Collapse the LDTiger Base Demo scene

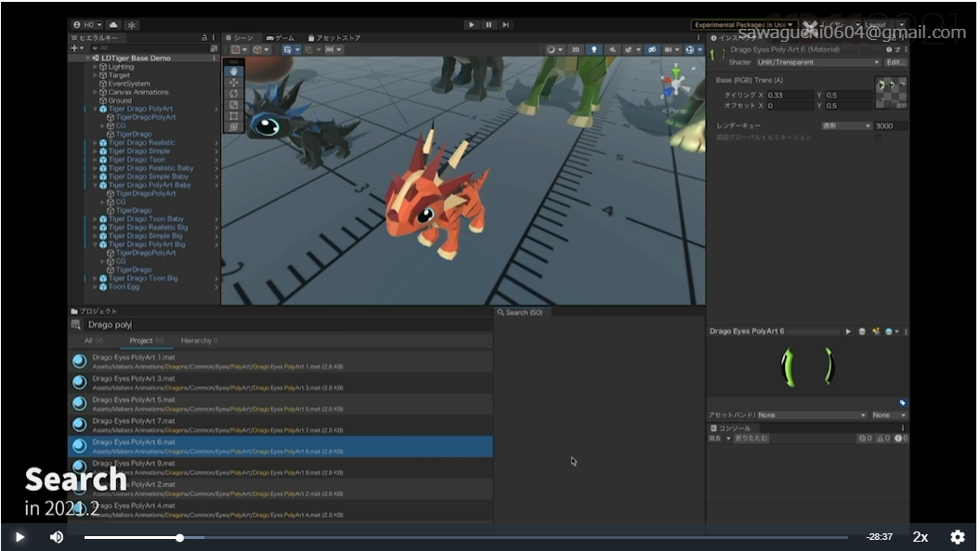[88, 59]
